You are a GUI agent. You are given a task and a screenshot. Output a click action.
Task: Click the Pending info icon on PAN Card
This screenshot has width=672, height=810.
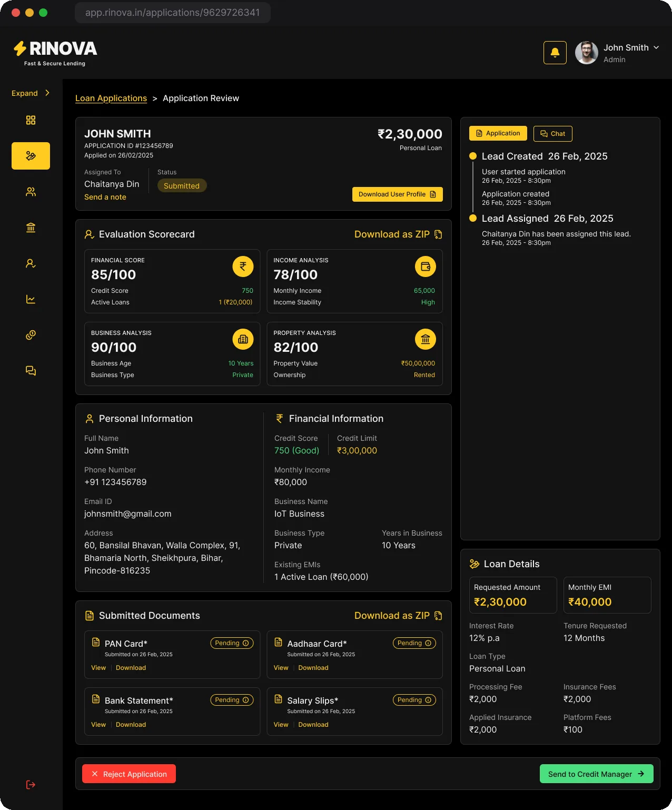[x=245, y=643]
